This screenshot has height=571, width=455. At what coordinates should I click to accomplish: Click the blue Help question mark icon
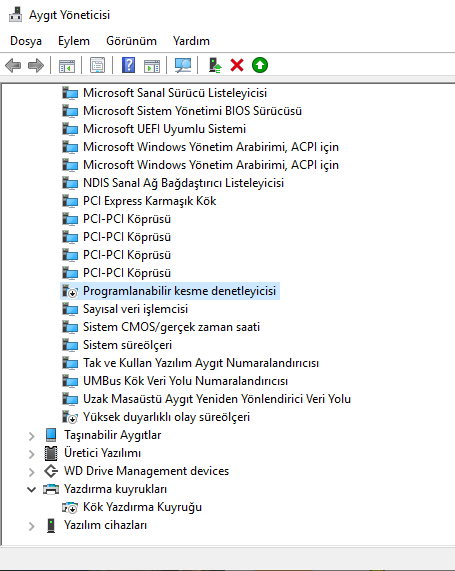coord(128,66)
